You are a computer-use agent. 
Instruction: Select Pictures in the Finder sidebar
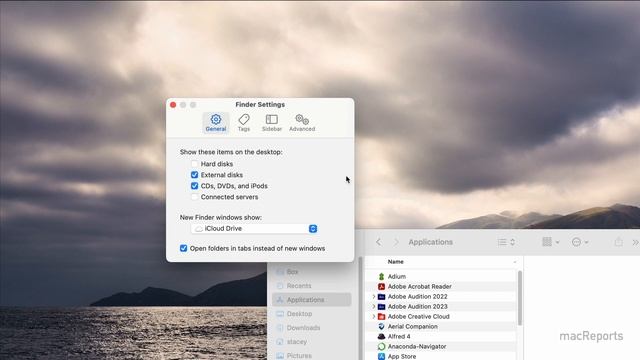311,356
